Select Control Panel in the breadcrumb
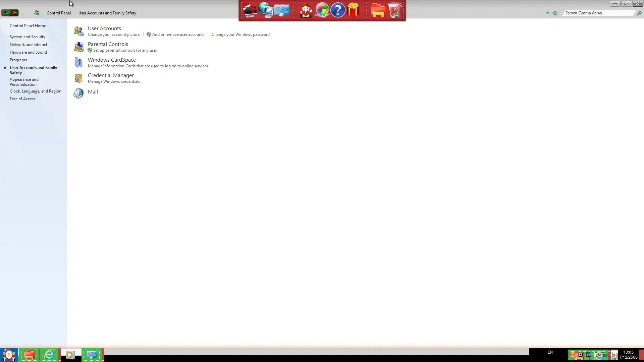644x362 pixels. pyautogui.click(x=58, y=13)
